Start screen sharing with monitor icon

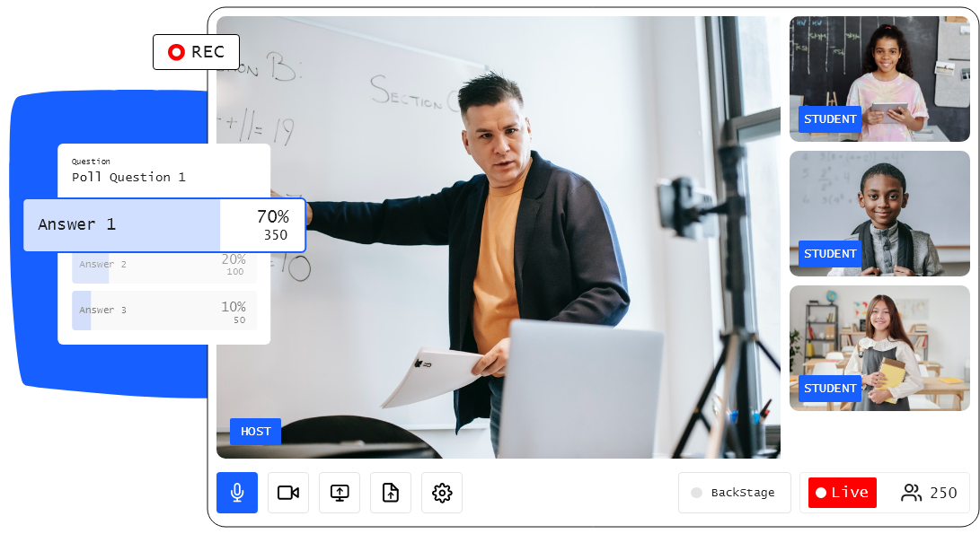coord(340,493)
